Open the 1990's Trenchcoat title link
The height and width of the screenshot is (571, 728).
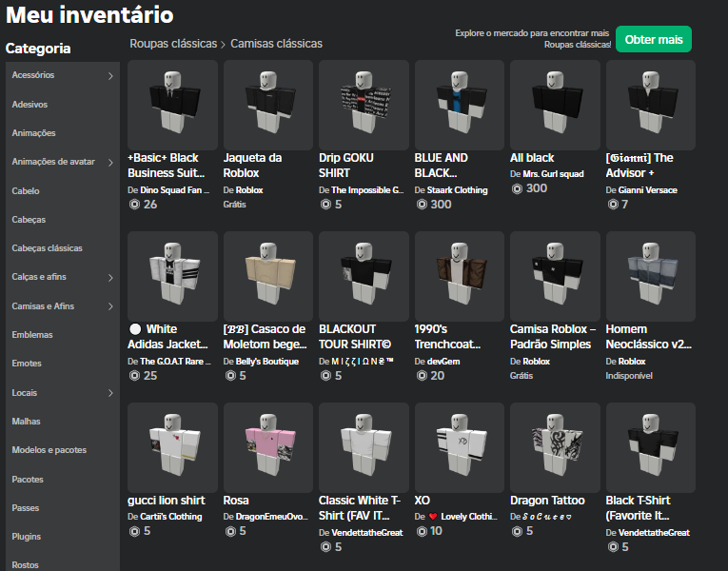click(x=447, y=337)
